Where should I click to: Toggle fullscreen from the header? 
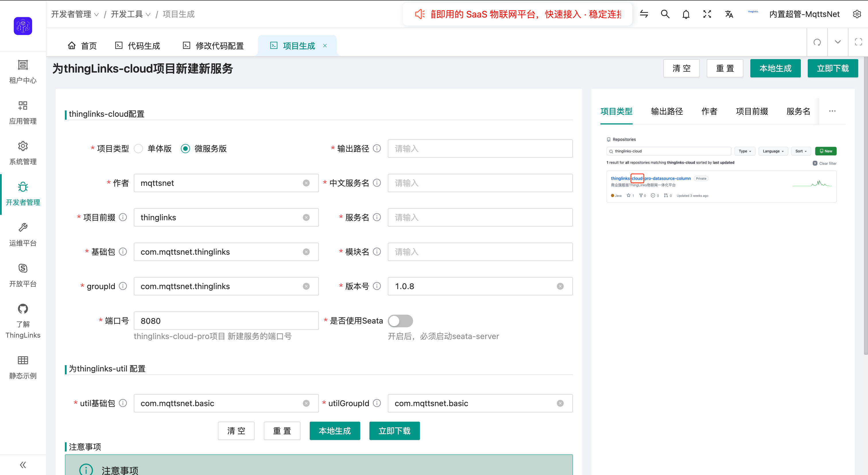(707, 14)
